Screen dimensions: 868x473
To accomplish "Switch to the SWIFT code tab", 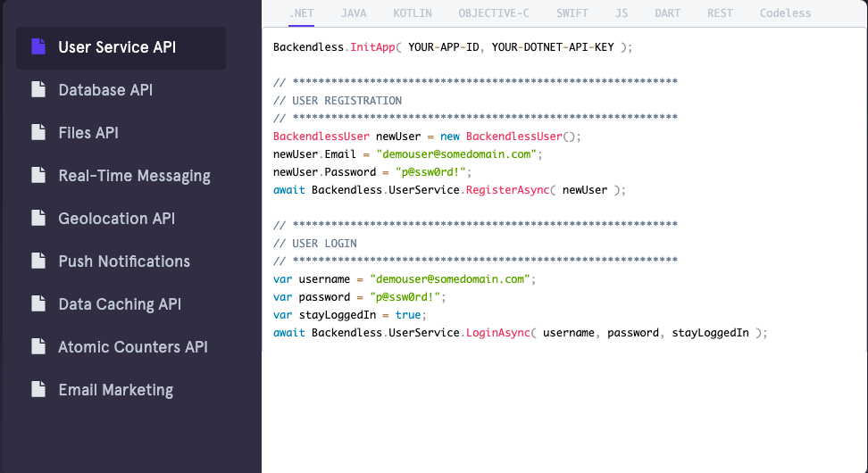I will click(x=572, y=13).
